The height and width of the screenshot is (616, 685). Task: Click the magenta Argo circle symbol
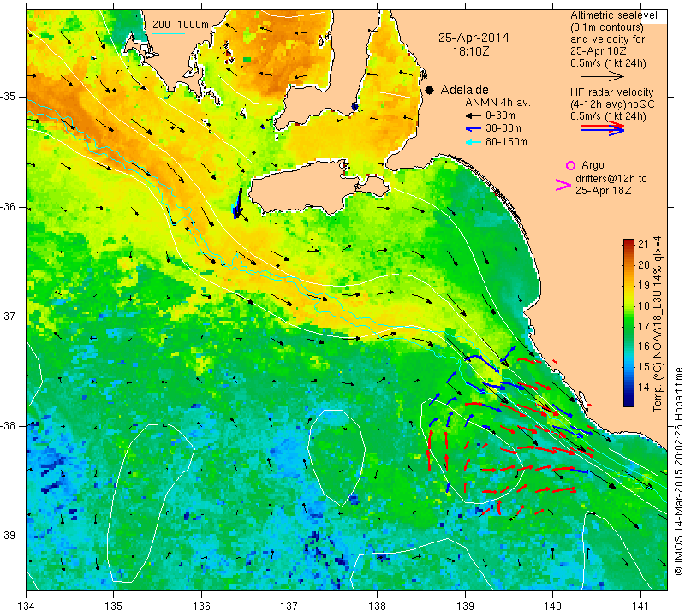pyautogui.click(x=570, y=165)
